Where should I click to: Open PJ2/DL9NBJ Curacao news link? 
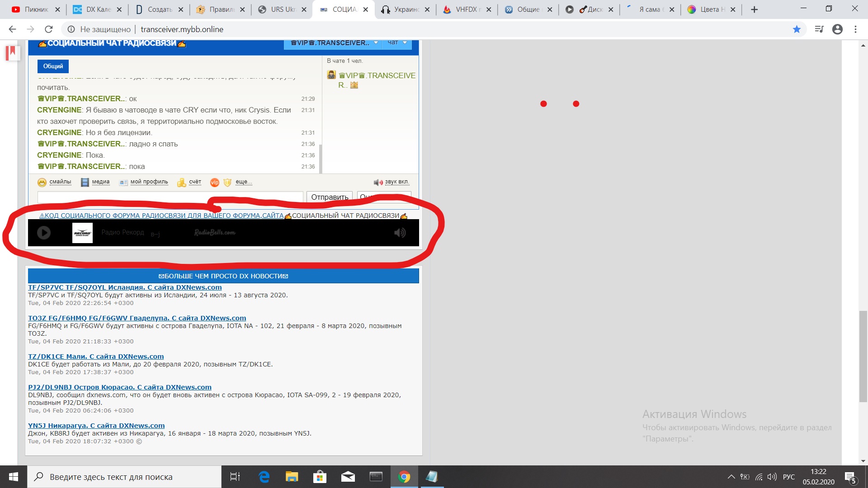tap(120, 387)
